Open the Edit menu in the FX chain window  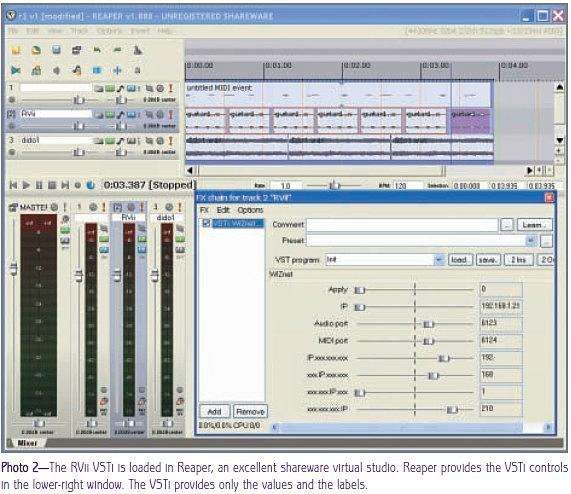coord(223,210)
